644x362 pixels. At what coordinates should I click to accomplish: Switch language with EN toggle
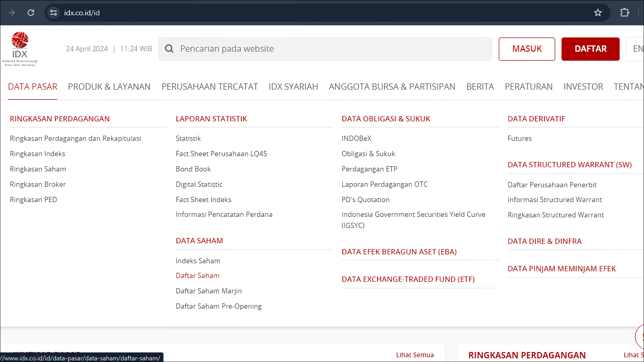coord(637,49)
